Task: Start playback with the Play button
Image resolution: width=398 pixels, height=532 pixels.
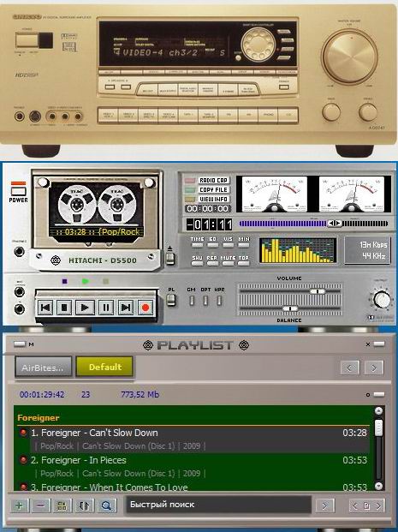Action: coord(85,308)
